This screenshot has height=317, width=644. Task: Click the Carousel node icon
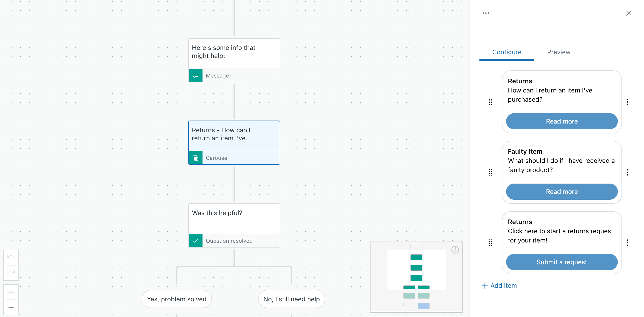click(x=195, y=158)
